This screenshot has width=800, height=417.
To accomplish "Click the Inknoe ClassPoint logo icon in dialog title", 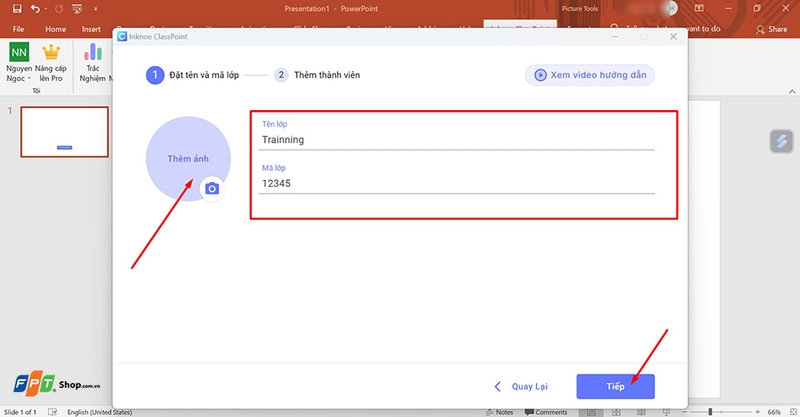I will pos(122,37).
